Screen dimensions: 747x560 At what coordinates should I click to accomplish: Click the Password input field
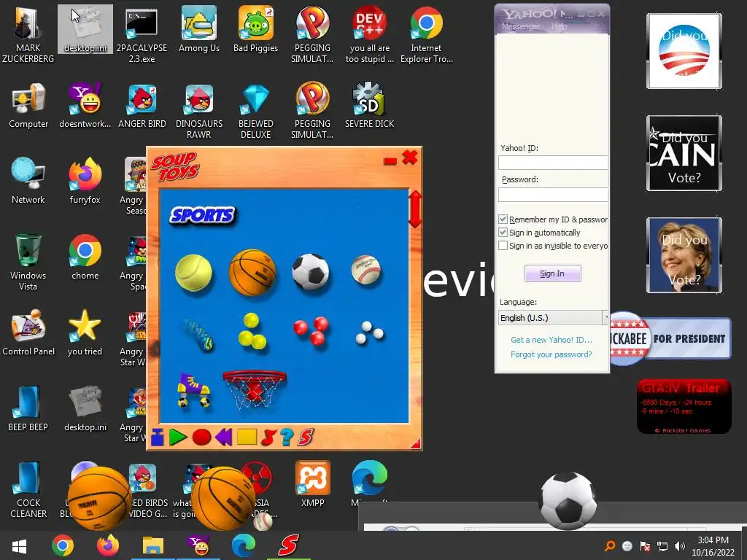553,194
